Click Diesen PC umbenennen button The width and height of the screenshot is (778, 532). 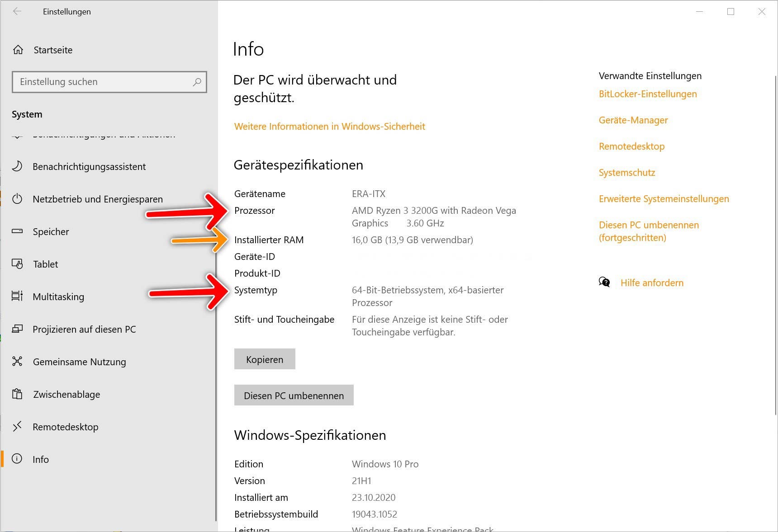[294, 395]
